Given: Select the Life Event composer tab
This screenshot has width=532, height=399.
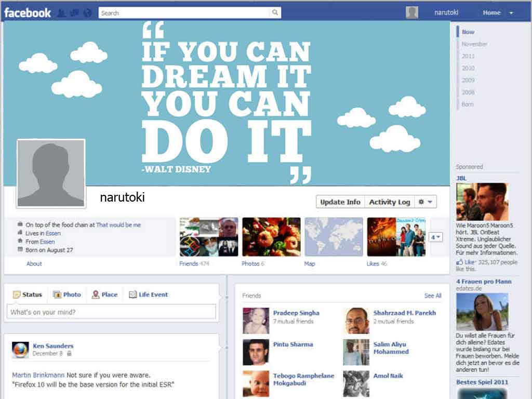Looking at the screenshot, I should pyautogui.click(x=148, y=295).
